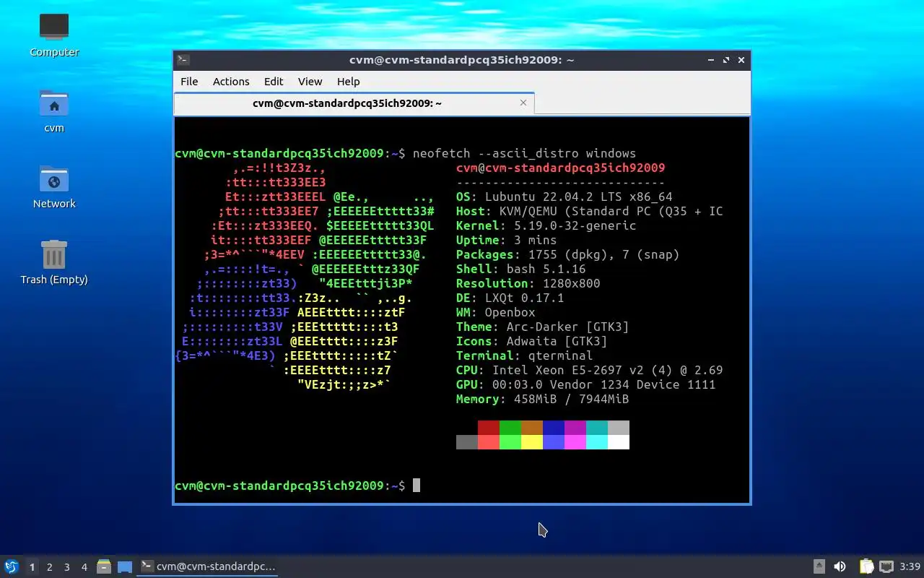Select the cvm@cvm-standardpcq35ich92009: ~ terminal tab

354,103
